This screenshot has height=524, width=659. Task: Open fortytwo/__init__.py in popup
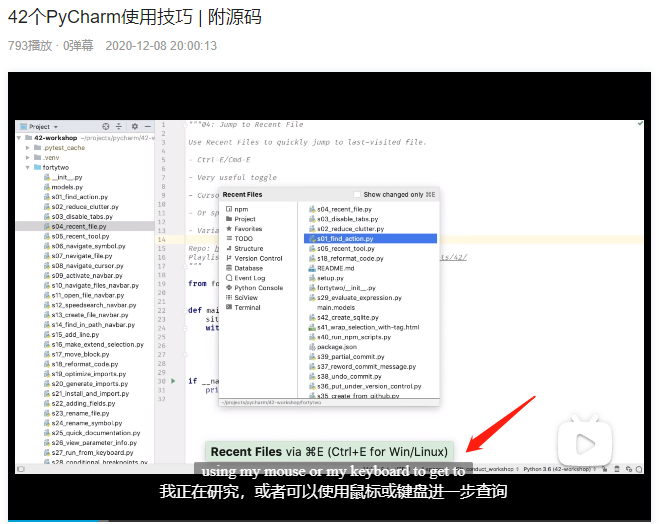342,288
